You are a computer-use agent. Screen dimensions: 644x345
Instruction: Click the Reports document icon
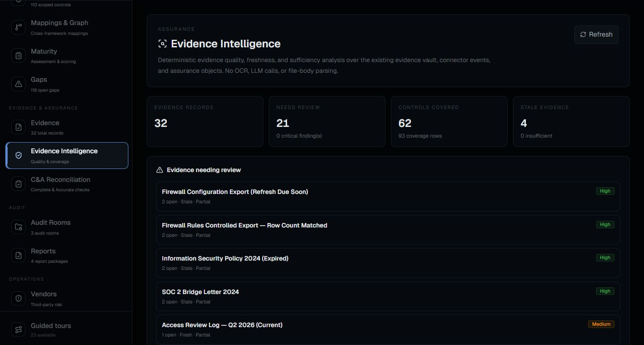point(18,256)
